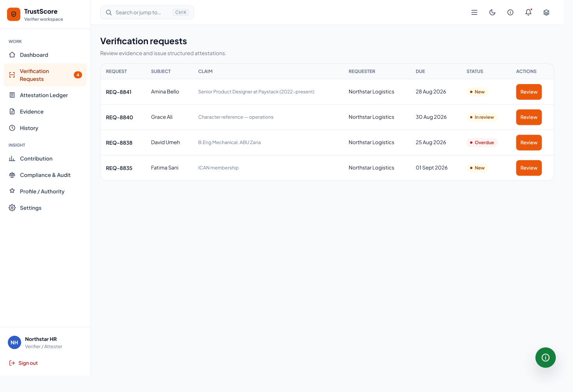Click the Evidence document icon
The image size is (573, 392).
coord(12,111)
